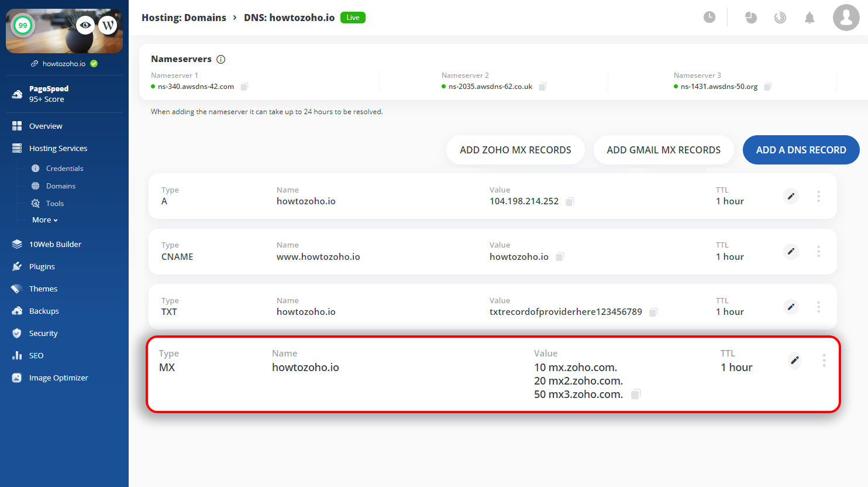This screenshot has height=487, width=868.
Task: Edit the A record with pencil icon
Action: pos(791,196)
